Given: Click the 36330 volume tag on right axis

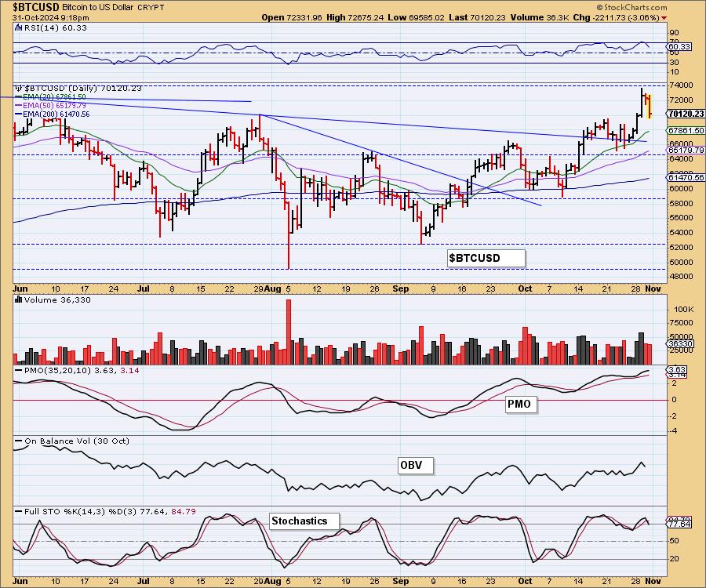Looking at the screenshot, I should pos(681,343).
